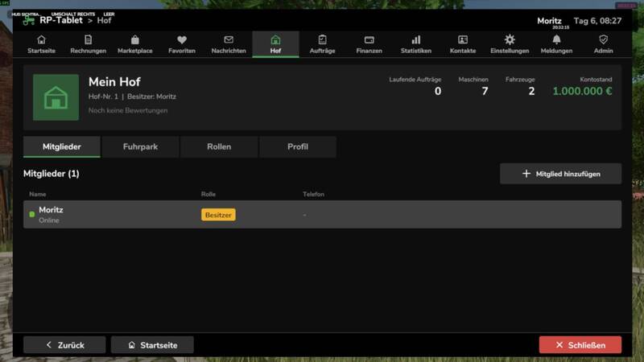Open the Startseite home icon in navigation
Viewport: 644px width, 362px height.
pos(41,39)
